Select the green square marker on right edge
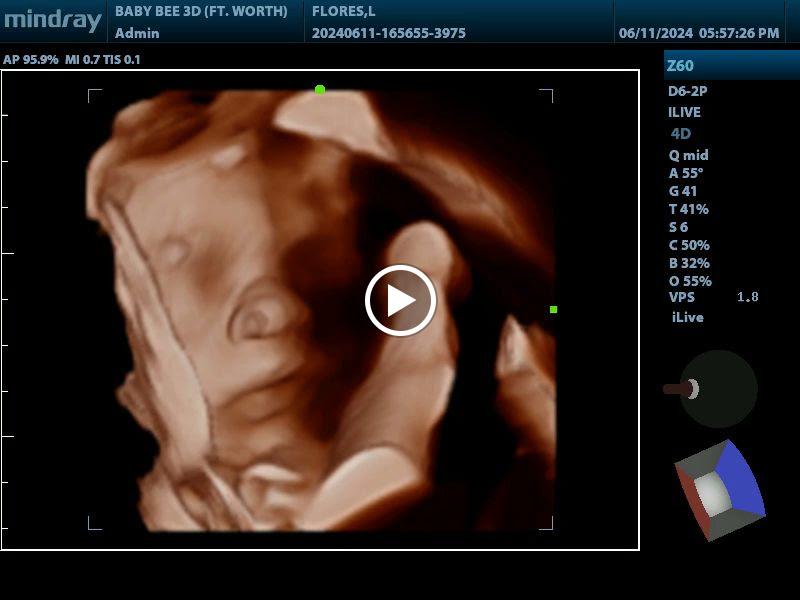800x600 pixels. click(554, 310)
